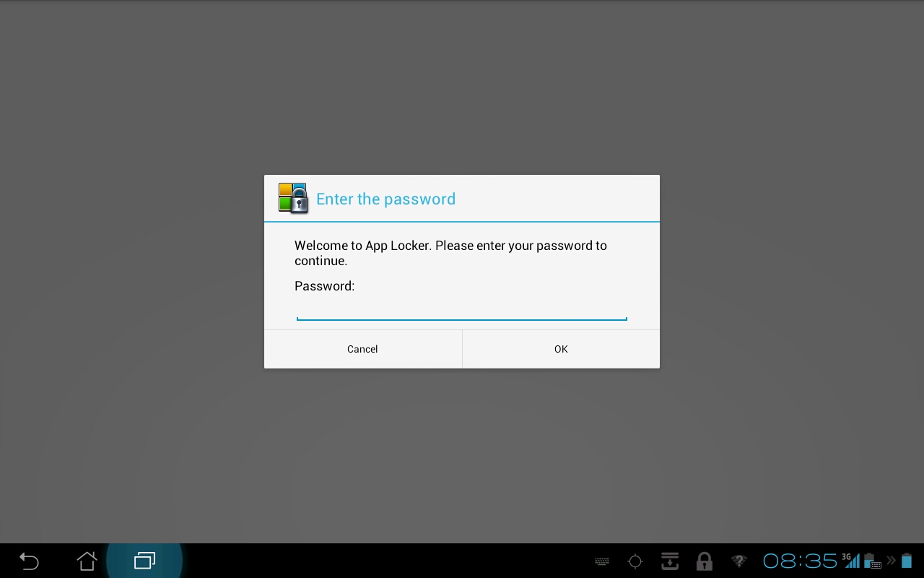Open the clock showing 08:35

[x=800, y=561]
